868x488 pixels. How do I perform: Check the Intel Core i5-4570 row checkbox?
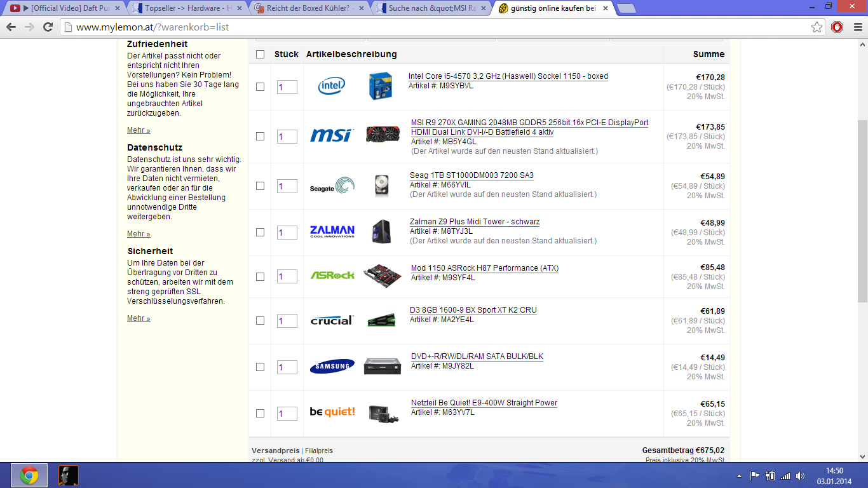click(260, 86)
